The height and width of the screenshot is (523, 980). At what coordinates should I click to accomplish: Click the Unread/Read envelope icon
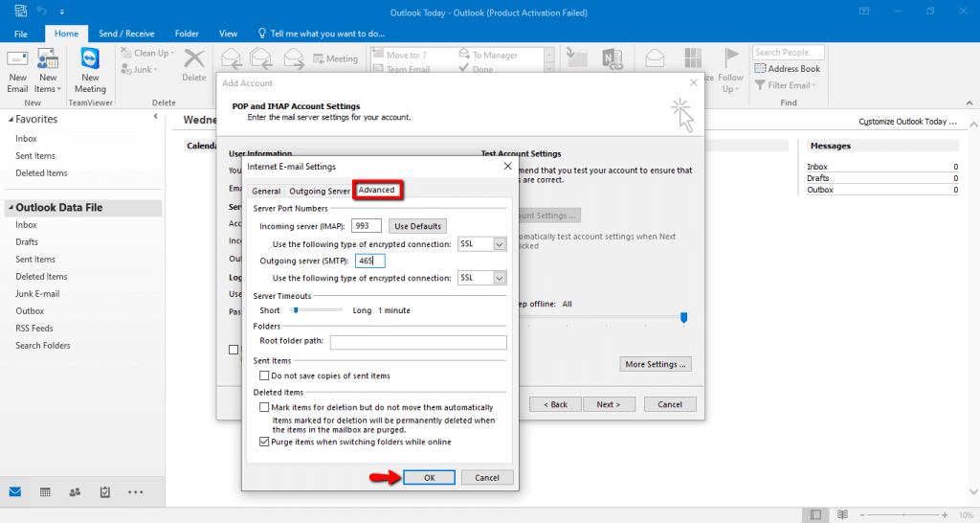pos(655,58)
